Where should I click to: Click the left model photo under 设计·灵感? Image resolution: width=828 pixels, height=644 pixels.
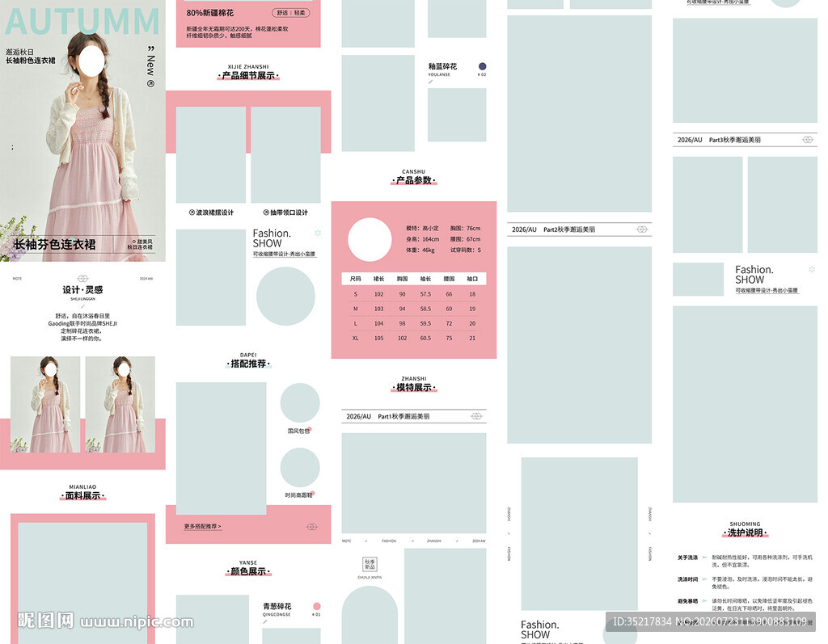45,404
